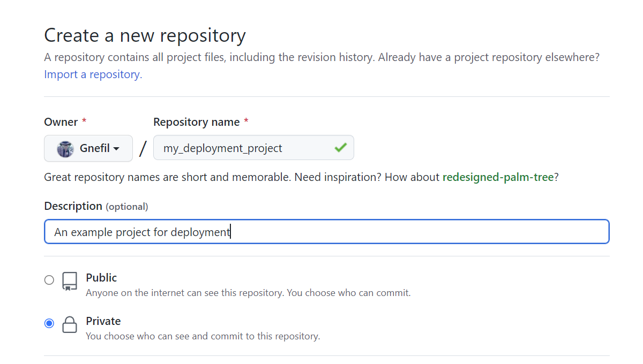Viewport: 643px width, 364px height.
Task: Follow the 'Import a repository' link
Action: point(93,74)
